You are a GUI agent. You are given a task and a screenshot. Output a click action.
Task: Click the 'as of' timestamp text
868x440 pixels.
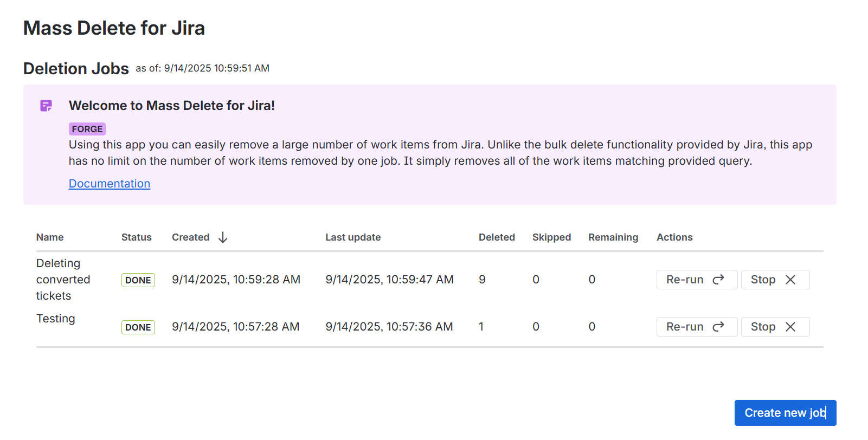click(x=202, y=68)
